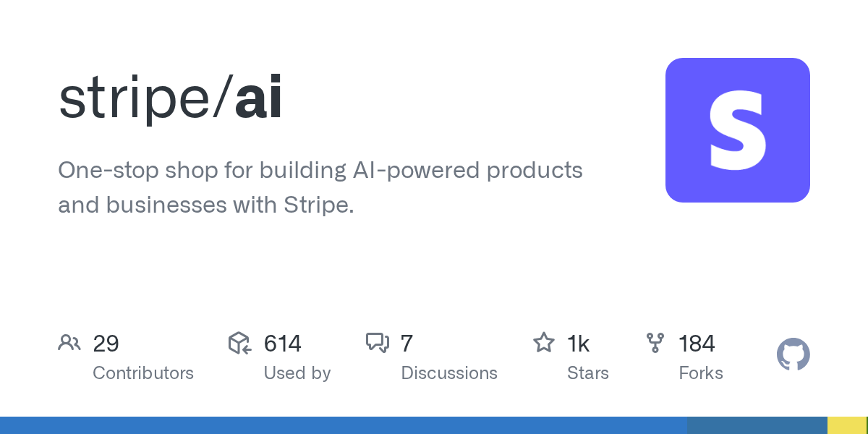Click the light blue language bar segment

click(344, 425)
